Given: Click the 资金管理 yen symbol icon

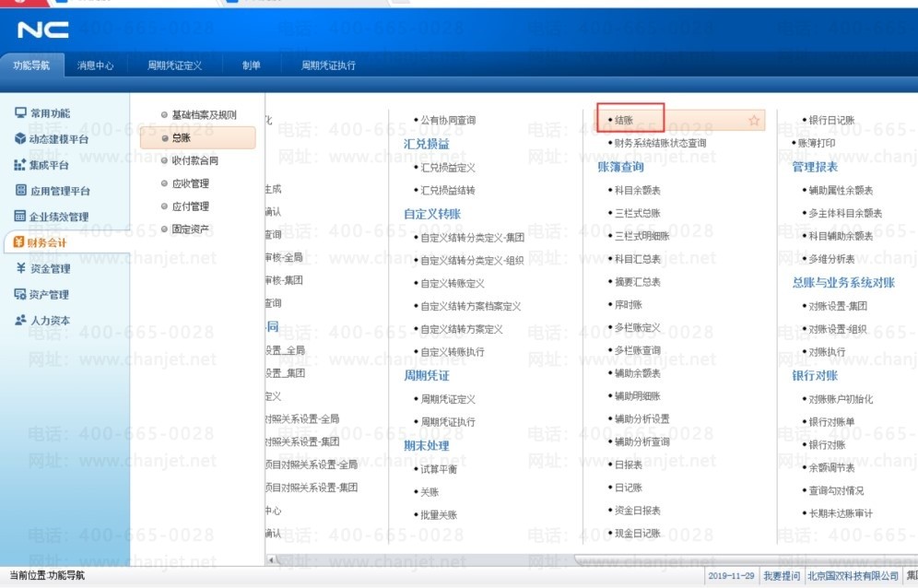Looking at the screenshot, I should (x=20, y=267).
